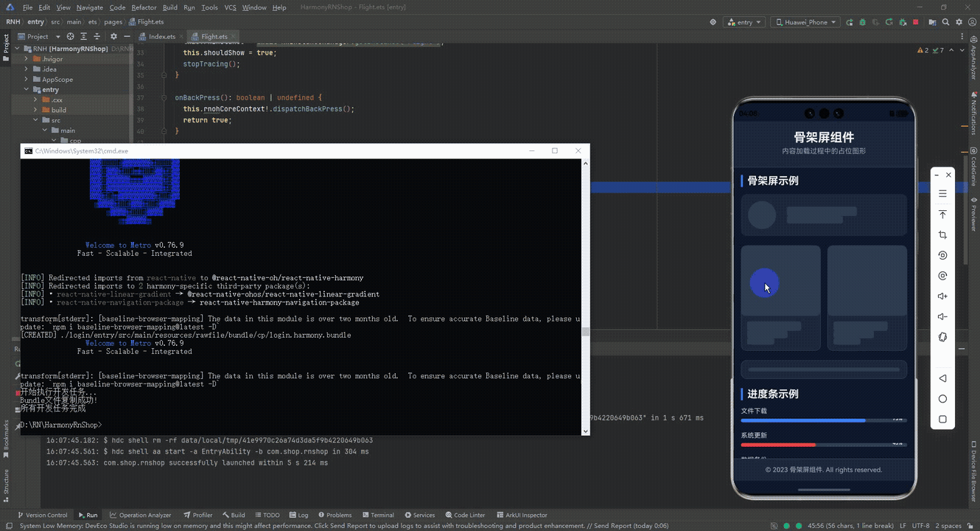Stop the running app with the red square

916,22
